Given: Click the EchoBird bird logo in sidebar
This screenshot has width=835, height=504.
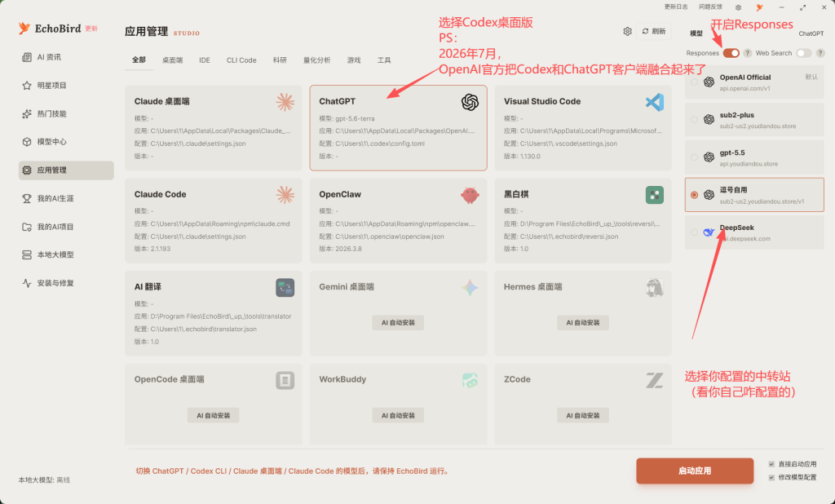Looking at the screenshot, I should pos(24,28).
